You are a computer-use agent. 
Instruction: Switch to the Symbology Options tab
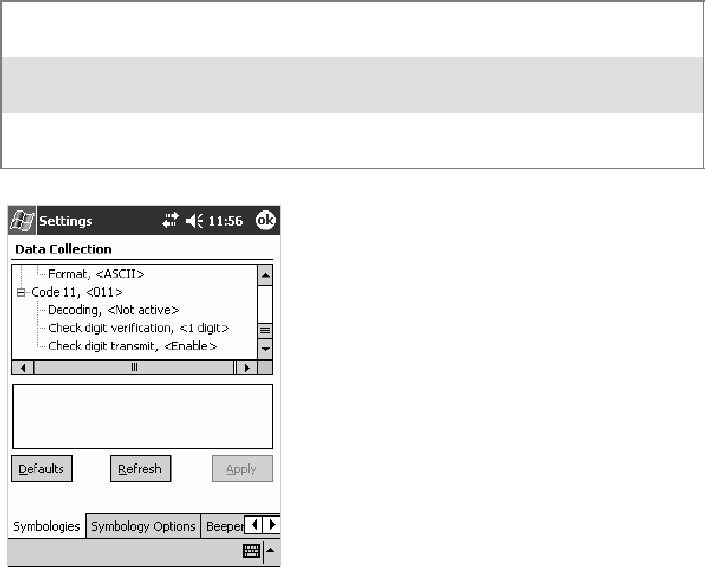[x=143, y=526]
